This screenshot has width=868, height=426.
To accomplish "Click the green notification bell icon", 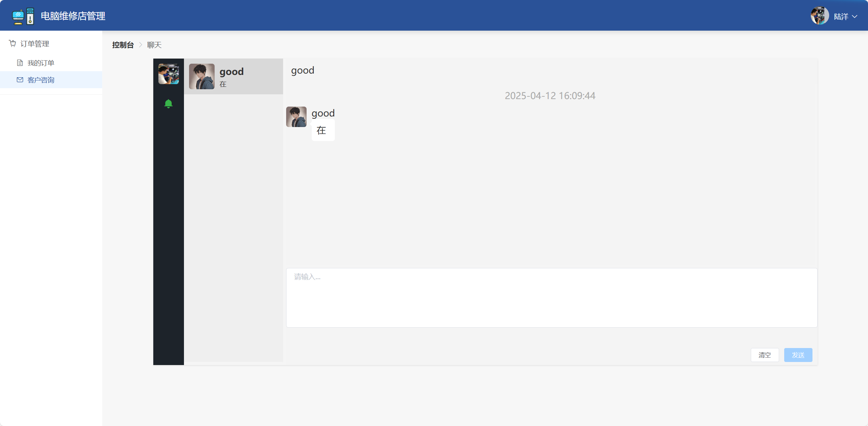I will point(168,104).
